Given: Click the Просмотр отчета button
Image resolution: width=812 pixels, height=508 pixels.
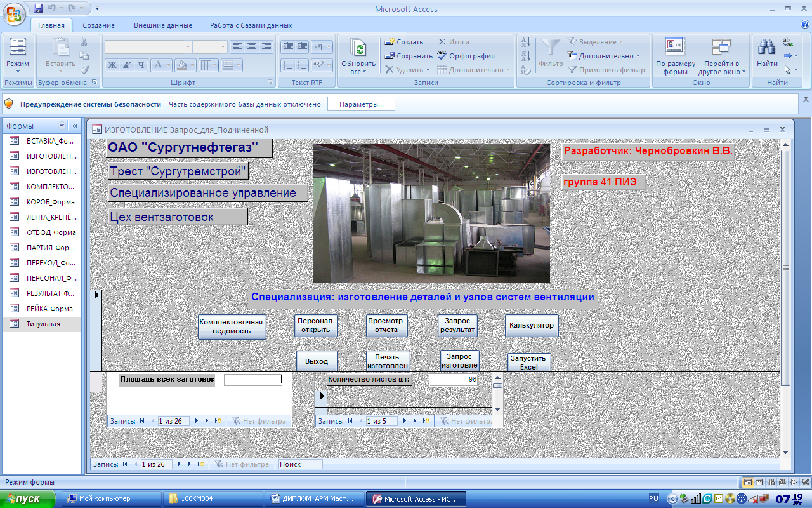Looking at the screenshot, I should (386, 325).
